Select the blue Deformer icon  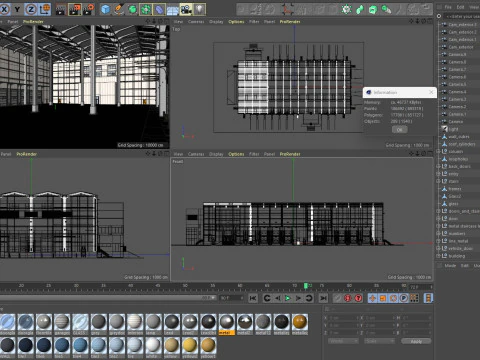pyautogui.click(x=159, y=9)
